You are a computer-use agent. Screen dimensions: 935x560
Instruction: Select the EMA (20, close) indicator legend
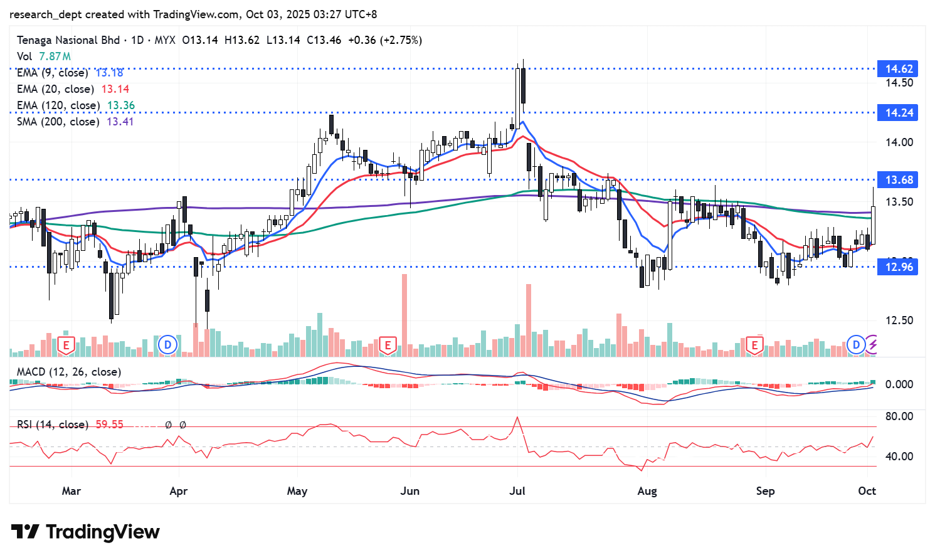click(55, 89)
